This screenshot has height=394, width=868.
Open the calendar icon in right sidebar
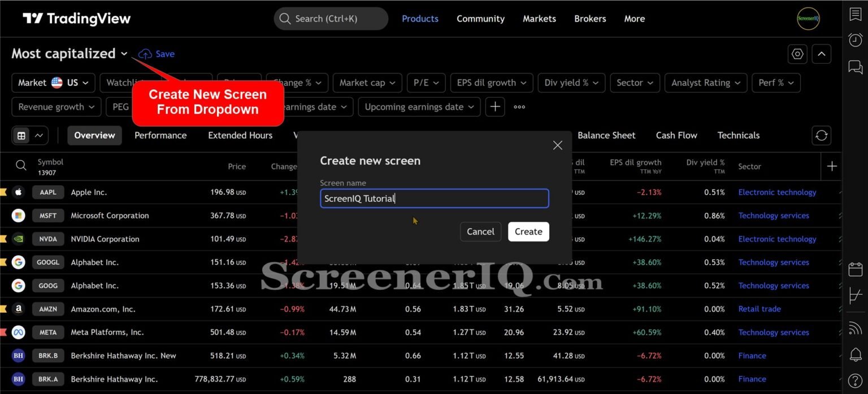pos(856,269)
